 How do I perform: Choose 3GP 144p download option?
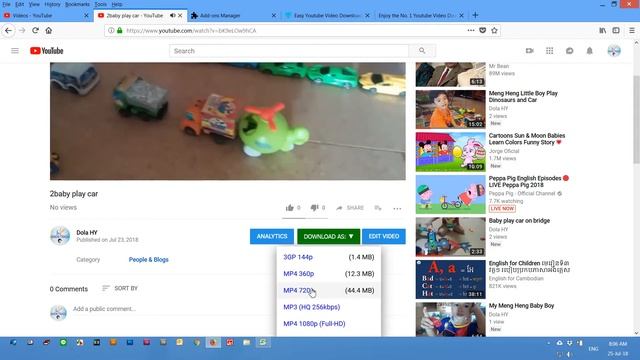(329, 257)
